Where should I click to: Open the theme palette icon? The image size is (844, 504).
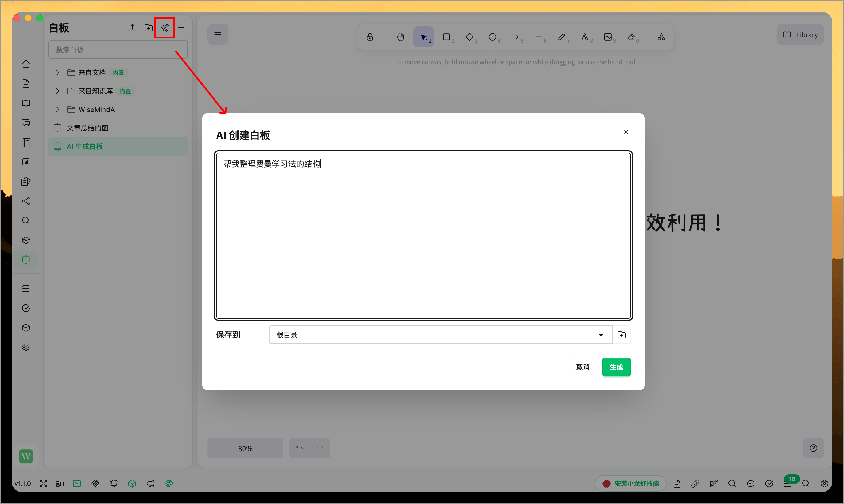[x=169, y=484]
